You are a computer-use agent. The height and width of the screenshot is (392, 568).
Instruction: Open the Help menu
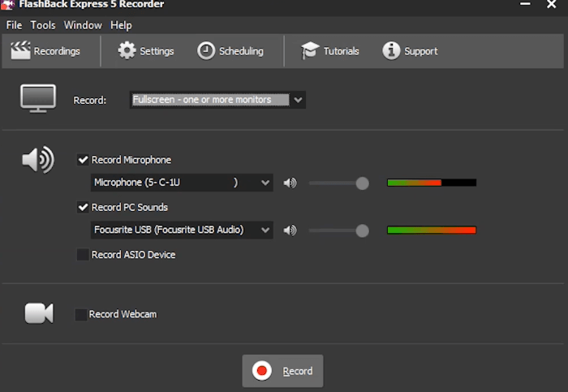click(121, 25)
